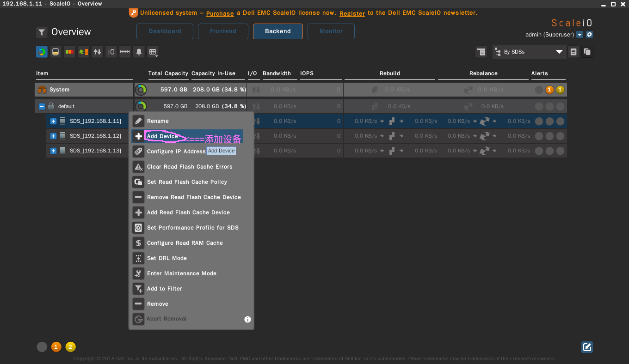Select the rebuild and rebalance arrow view icon
The height and width of the screenshot is (364, 629).
point(83,52)
